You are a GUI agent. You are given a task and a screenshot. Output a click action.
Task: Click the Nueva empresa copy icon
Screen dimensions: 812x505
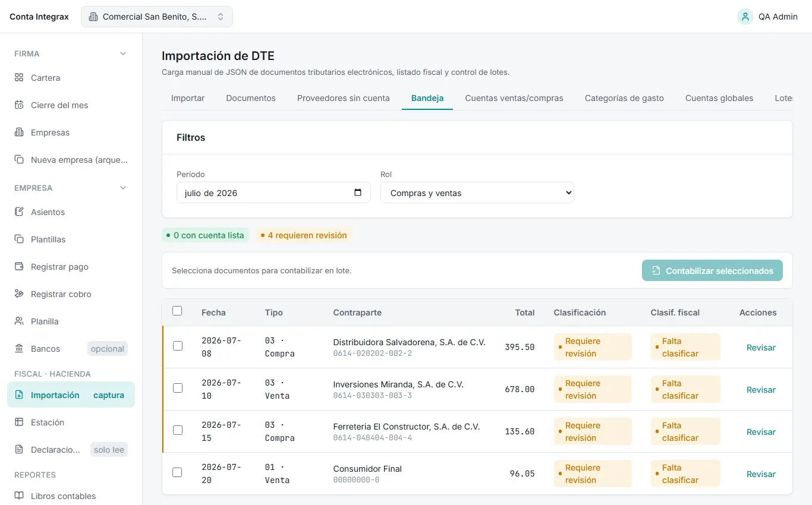click(19, 160)
